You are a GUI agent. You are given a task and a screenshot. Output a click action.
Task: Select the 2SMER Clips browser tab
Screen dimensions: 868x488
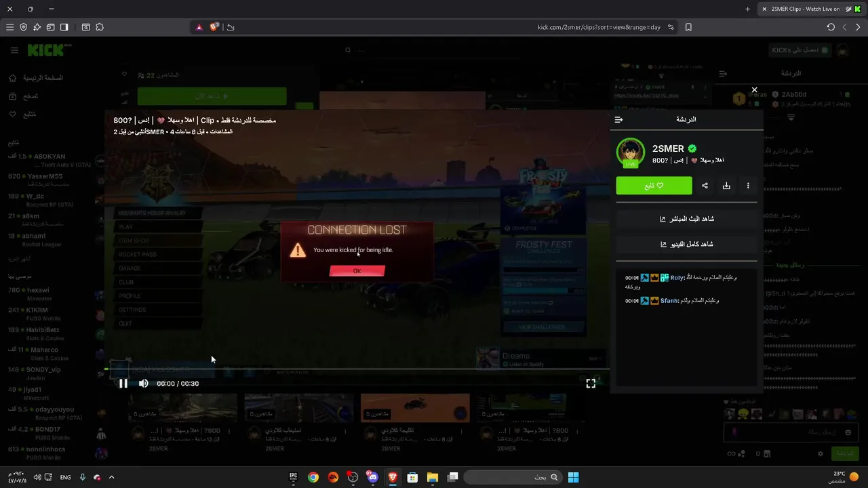[x=810, y=9]
